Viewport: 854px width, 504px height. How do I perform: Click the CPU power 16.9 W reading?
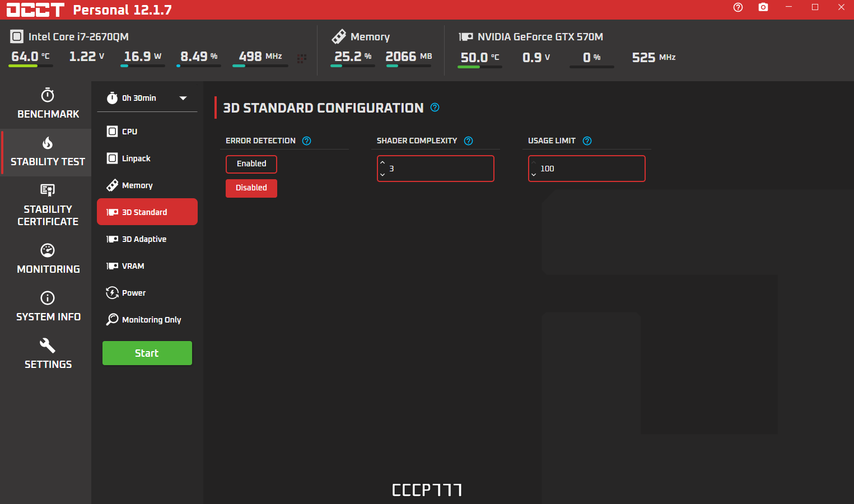[x=142, y=57]
